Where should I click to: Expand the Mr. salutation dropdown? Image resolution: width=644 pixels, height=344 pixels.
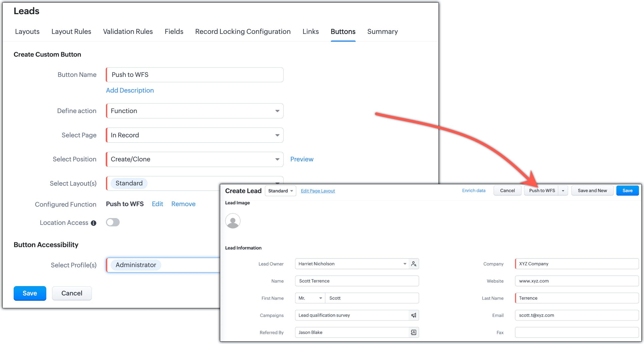tap(310, 298)
